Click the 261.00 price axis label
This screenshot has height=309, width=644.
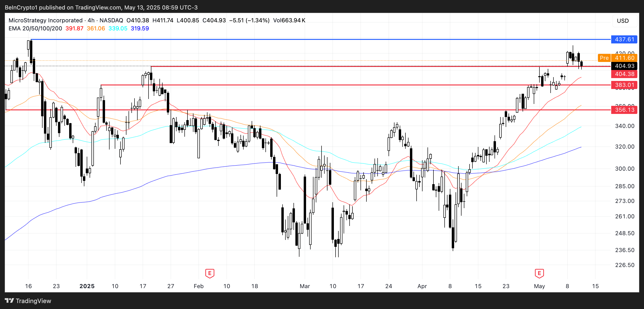625,216
